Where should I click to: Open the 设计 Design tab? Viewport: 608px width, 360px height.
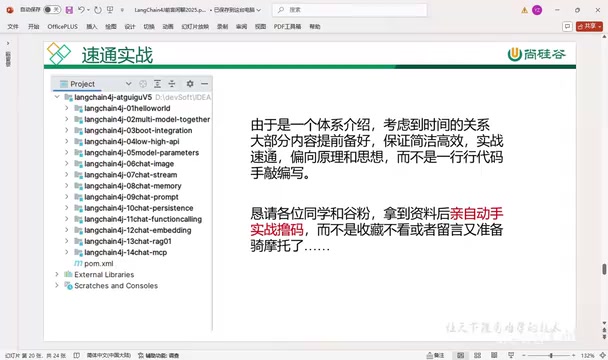(130, 26)
